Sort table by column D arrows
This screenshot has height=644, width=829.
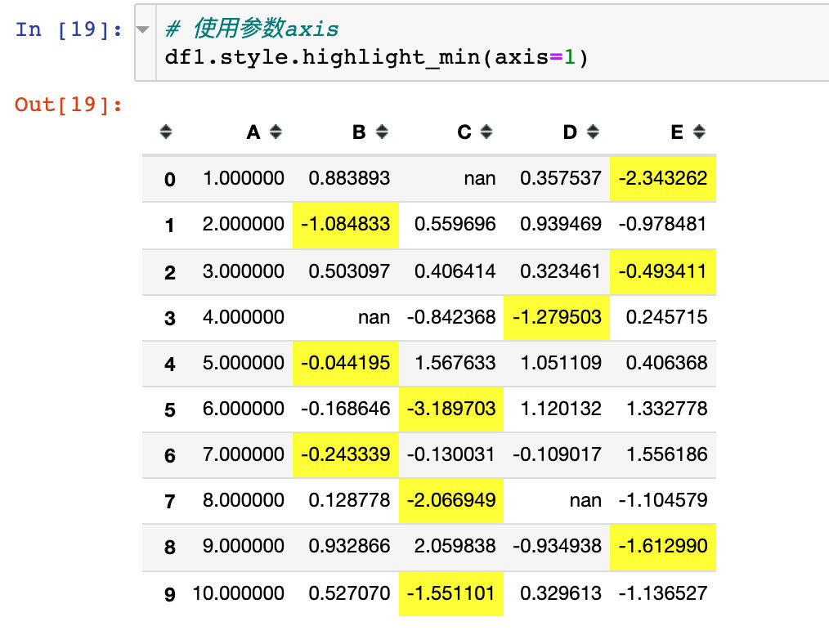593,132
